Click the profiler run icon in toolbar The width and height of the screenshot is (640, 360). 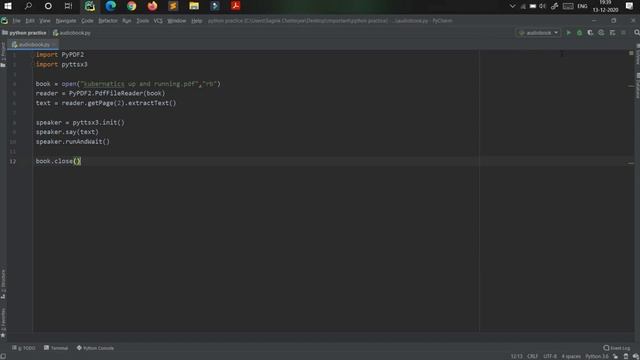point(601,33)
